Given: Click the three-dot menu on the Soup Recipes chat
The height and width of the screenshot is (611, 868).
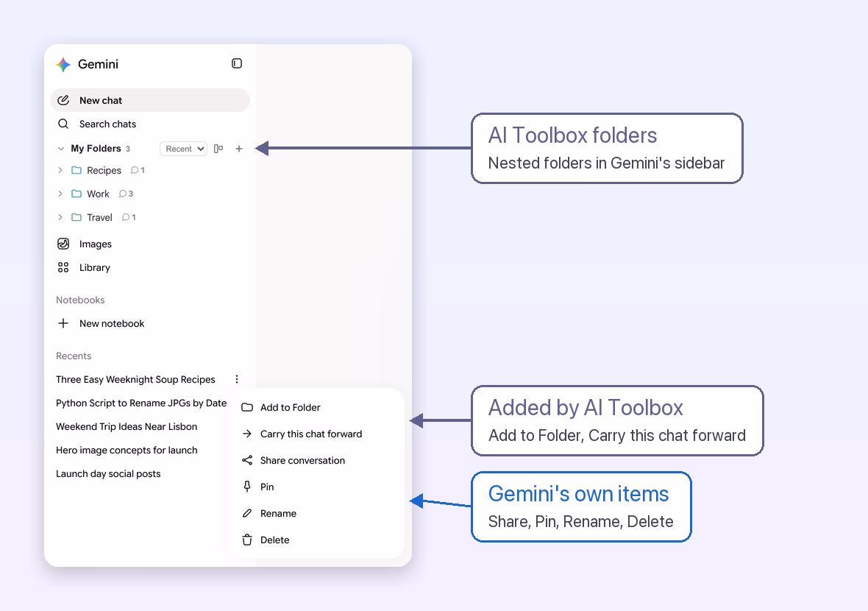Looking at the screenshot, I should [237, 379].
